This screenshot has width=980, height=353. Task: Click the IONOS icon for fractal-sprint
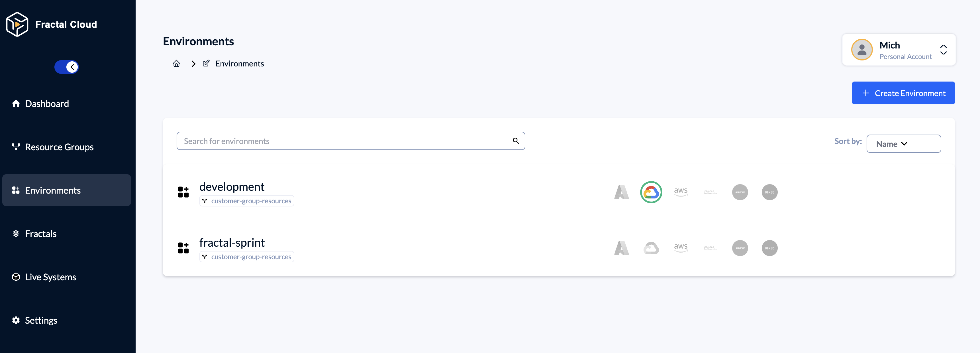coord(769,248)
